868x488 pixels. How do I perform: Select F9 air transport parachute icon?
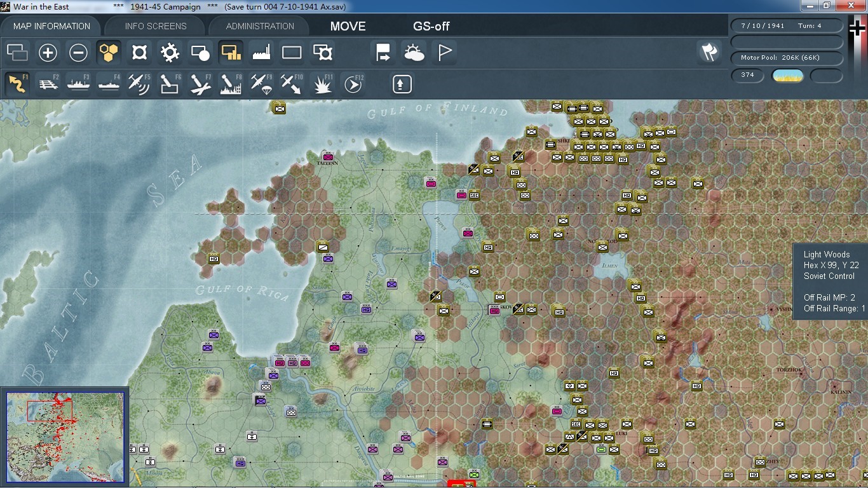click(261, 83)
